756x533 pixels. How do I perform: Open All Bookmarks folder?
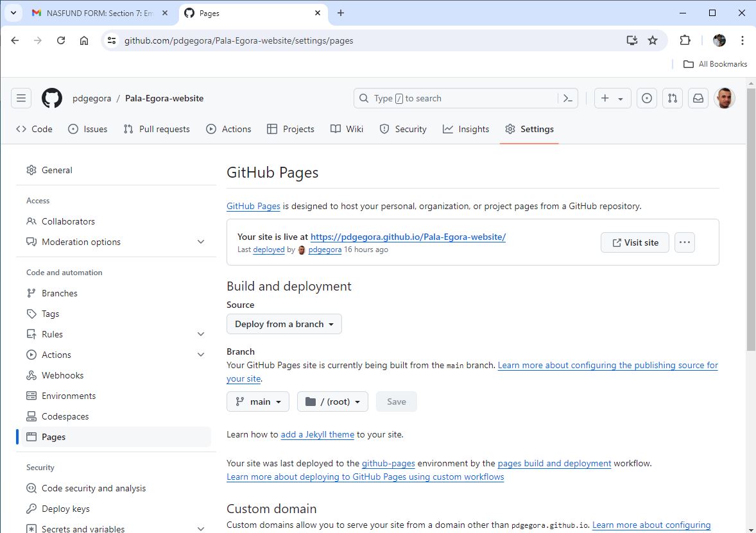(x=715, y=64)
